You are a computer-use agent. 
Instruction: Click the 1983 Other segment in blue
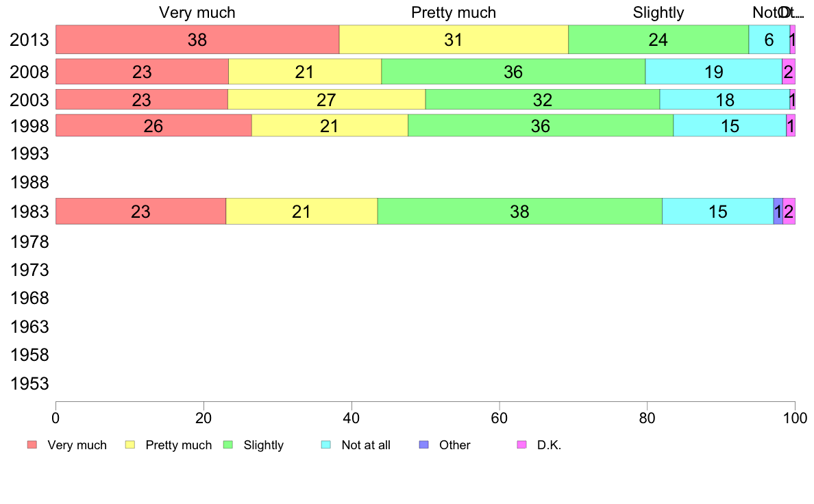[778, 211]
